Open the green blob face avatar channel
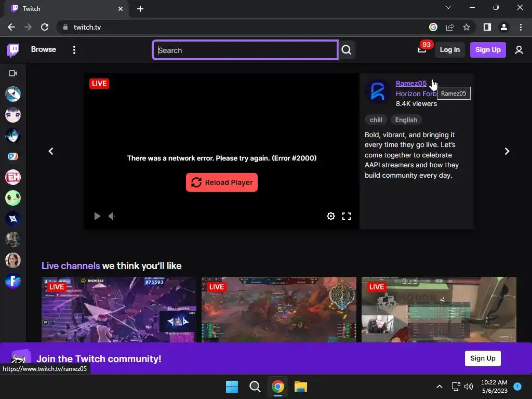Viewport: 532px width, 399px height. point(13,198)
